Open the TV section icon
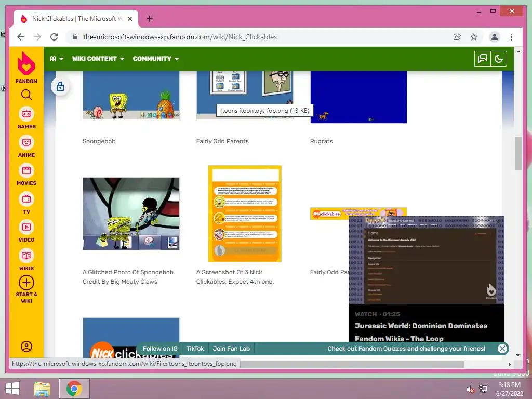 [26, 199]
